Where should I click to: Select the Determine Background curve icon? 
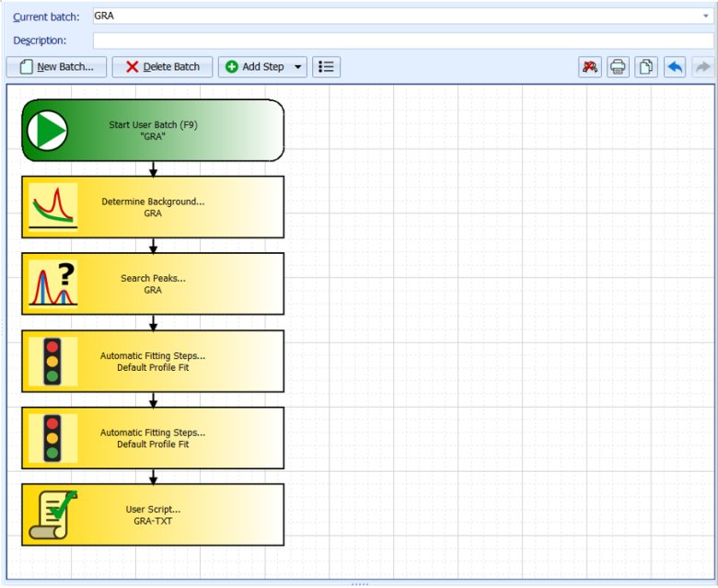52,207
